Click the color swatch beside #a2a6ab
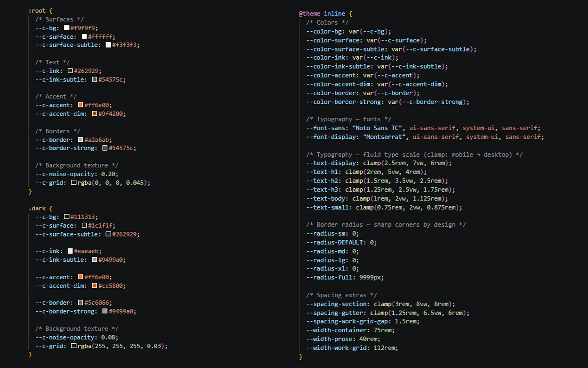 coord(80,140)
